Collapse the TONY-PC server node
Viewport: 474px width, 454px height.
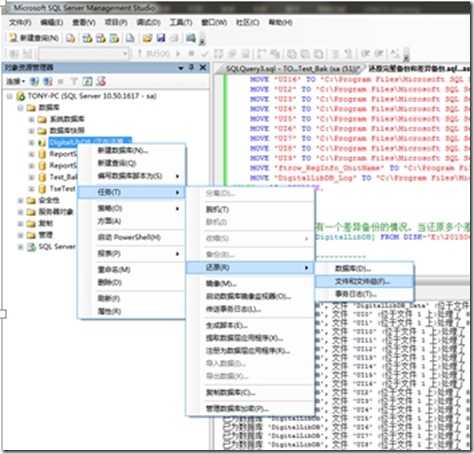(x=10, y=96)
